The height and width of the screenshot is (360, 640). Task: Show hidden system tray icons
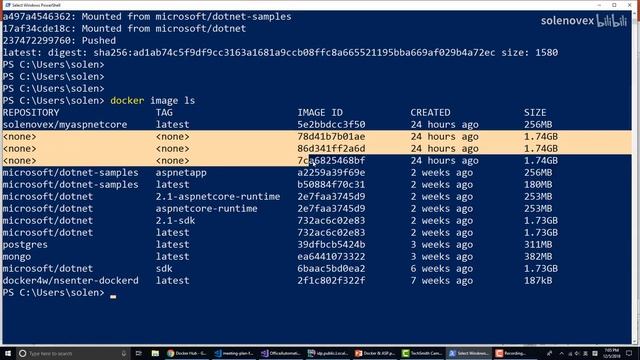tap(561, 353)
